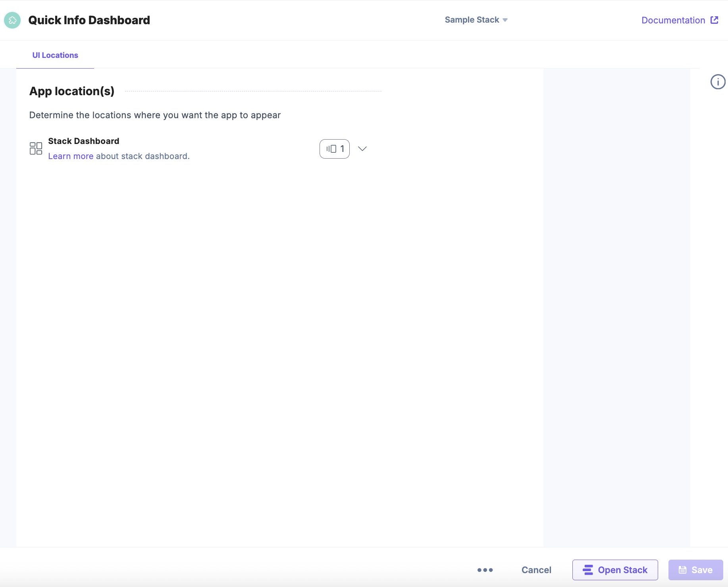This screenshot has height=587, width=728.
Task: Open the Documentation link
Action: 680,20
